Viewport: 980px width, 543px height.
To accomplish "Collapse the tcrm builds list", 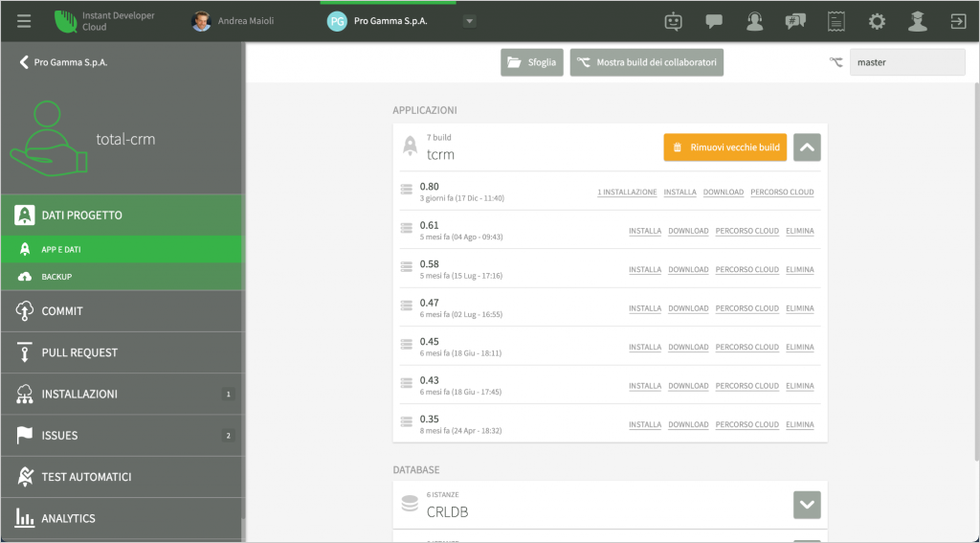I will click(807, 147).
